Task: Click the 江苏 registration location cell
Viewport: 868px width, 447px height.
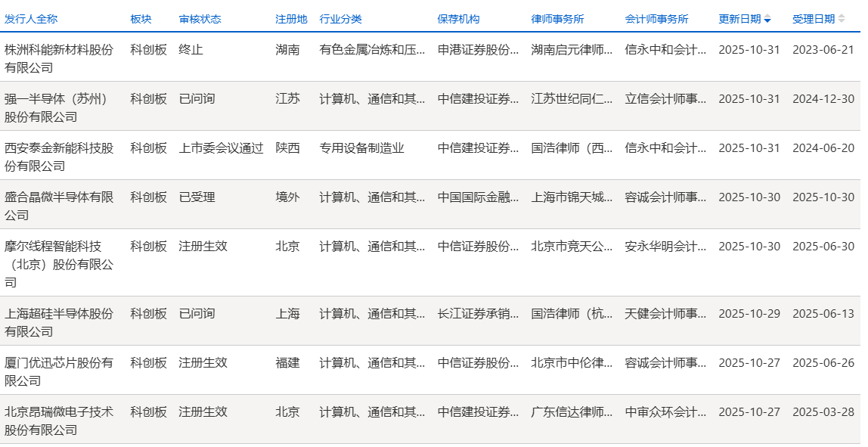Action: point(288,99)
